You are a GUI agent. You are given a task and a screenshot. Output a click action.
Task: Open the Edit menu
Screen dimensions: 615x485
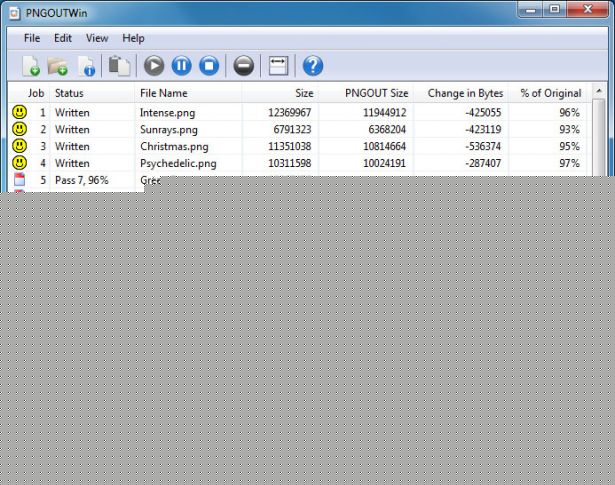tap(63, 38)
